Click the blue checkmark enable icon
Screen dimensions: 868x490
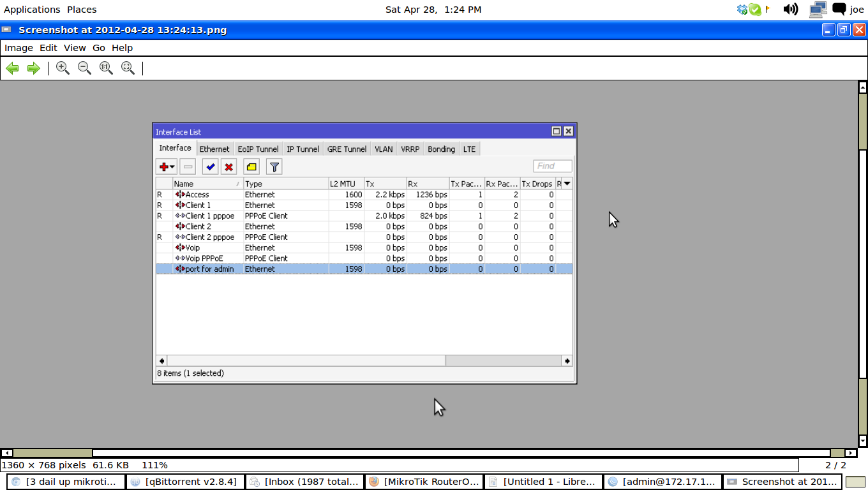coord(210,167)
